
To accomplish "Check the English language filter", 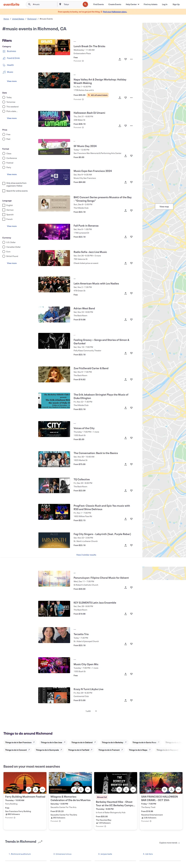I will 4,205.
